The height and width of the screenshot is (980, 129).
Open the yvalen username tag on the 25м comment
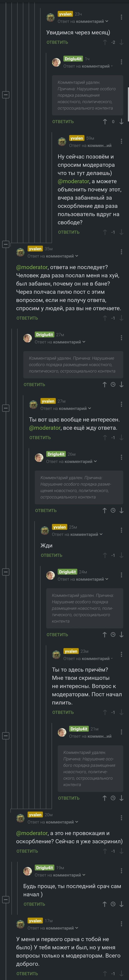(x=59, y=527)
